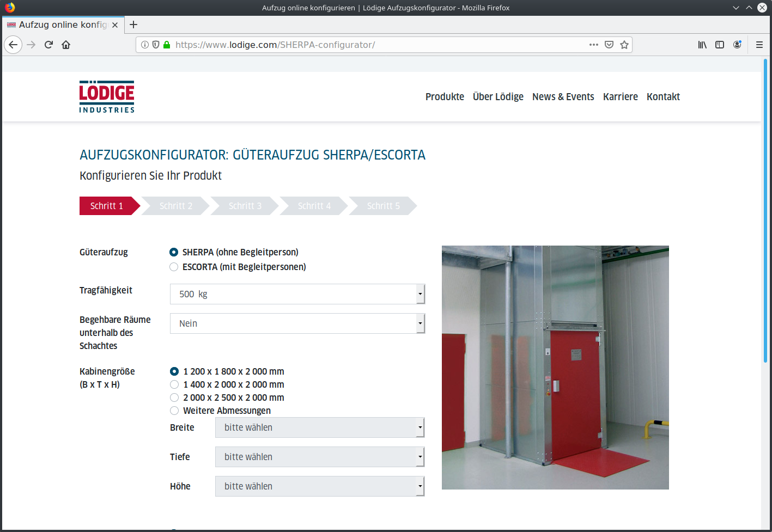
Task: Reload the page with the refresh icon
Action: coord(48,45)
